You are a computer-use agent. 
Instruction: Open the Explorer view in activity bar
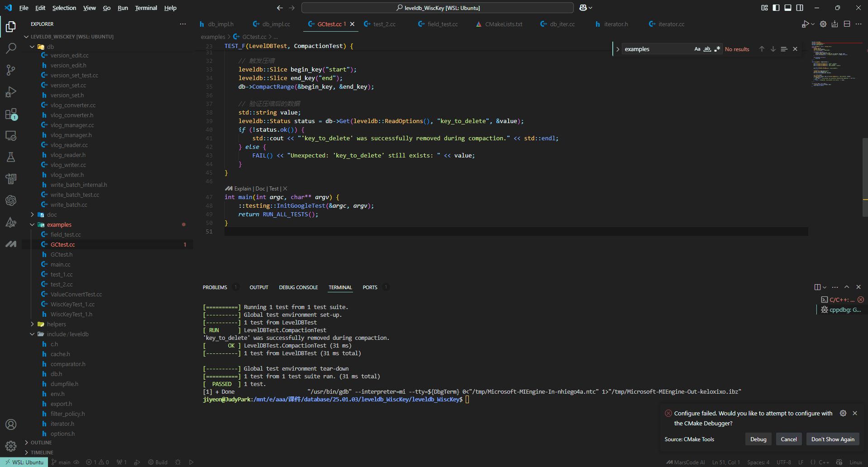coord(11,27)
